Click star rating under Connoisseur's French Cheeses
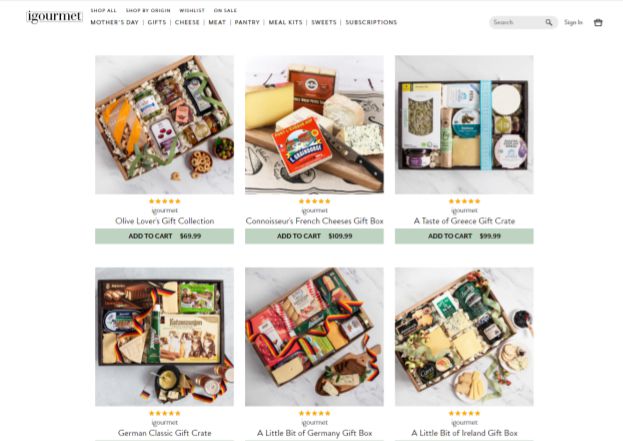Screen dimensions: 623x441 314,201
